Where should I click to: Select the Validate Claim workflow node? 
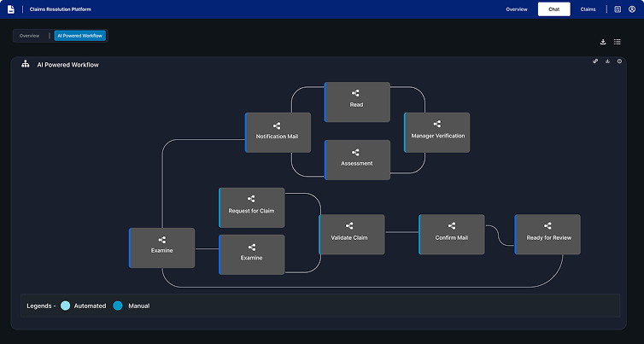[352, 234]
